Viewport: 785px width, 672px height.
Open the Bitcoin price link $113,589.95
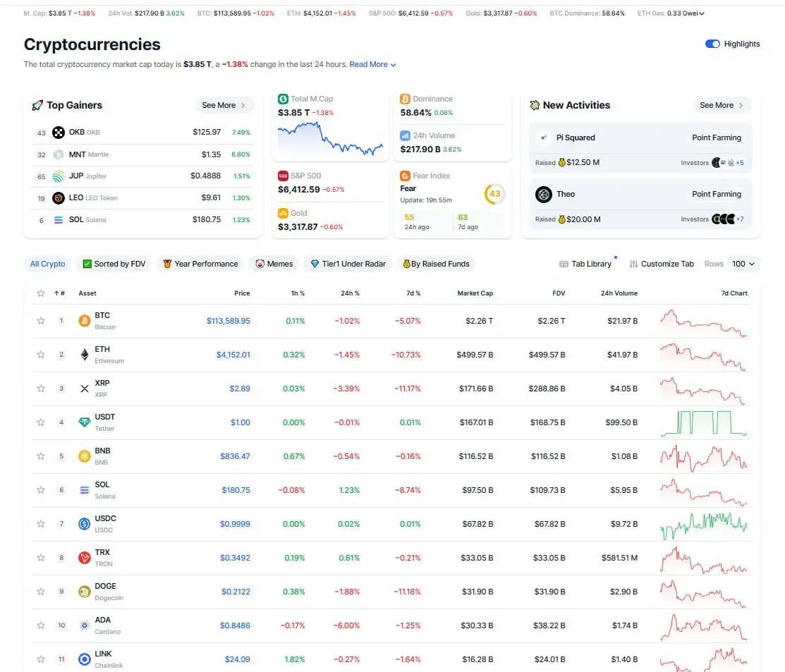tap(229, 321)
